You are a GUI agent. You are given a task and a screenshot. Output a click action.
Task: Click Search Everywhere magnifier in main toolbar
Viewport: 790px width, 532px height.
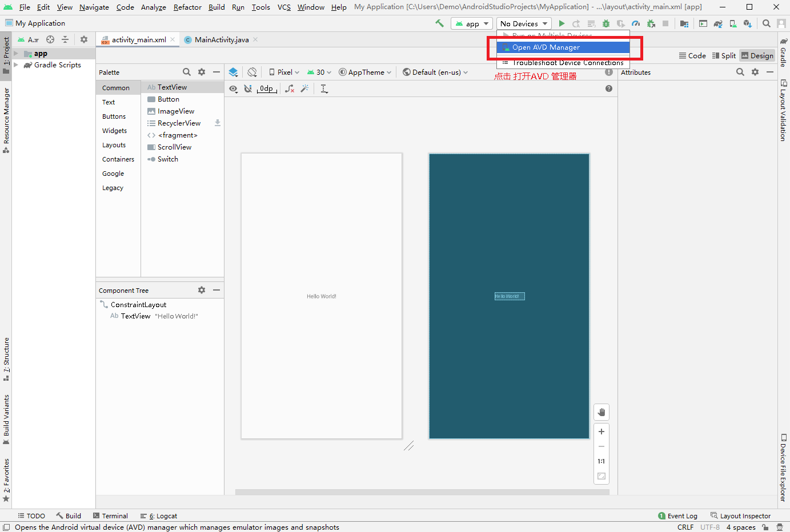click(767, 23)
